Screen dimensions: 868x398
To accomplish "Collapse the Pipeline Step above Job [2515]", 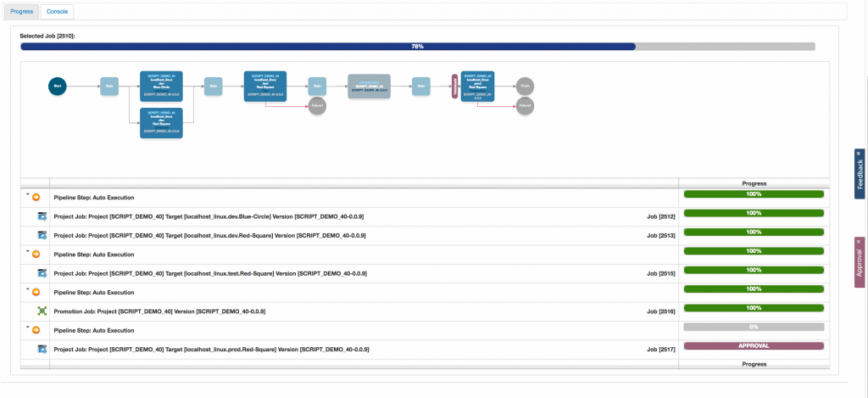I will pyautogui.click(x=27, y=252).
